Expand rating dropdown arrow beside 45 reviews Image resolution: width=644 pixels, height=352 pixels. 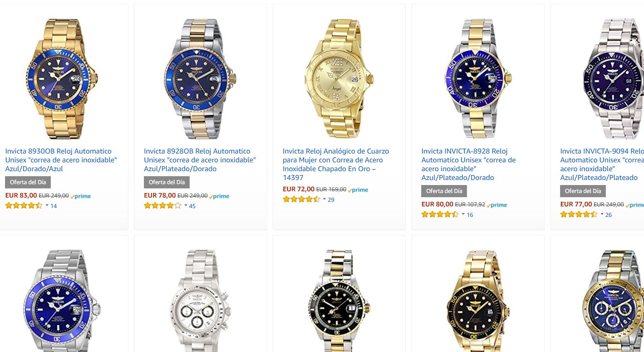click(x=186, y=206)
